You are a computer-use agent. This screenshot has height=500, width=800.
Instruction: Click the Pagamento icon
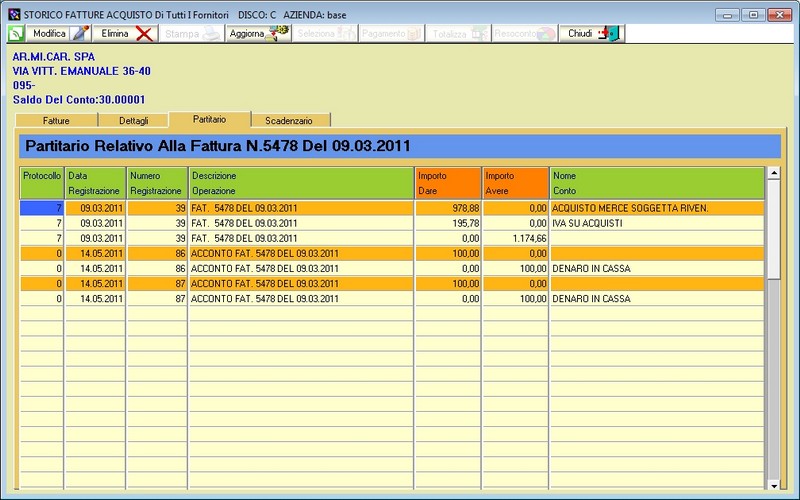414,34
